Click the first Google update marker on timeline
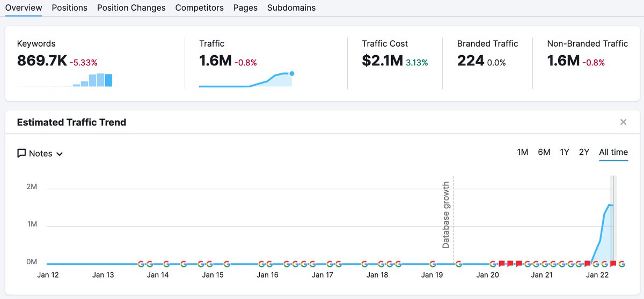 click(142, 264)
